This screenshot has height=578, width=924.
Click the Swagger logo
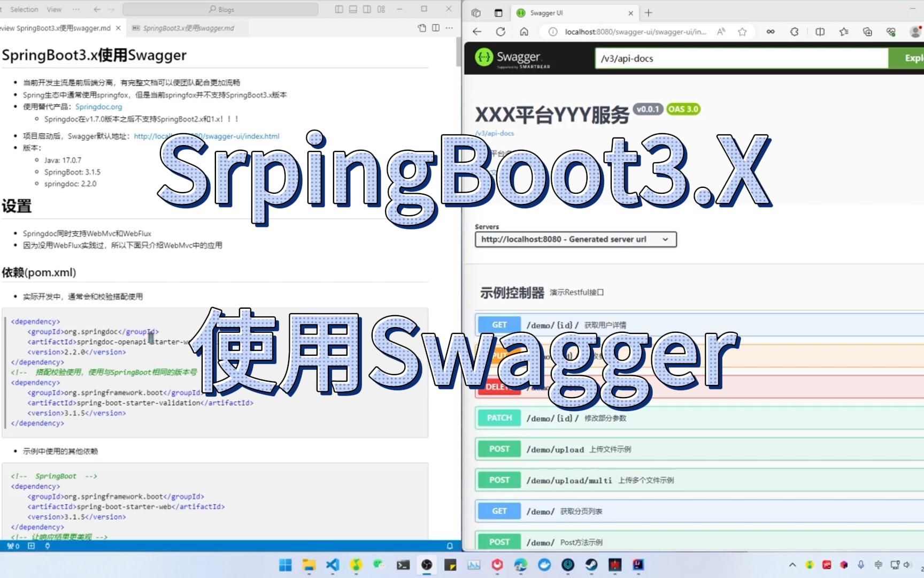[512, 58]
